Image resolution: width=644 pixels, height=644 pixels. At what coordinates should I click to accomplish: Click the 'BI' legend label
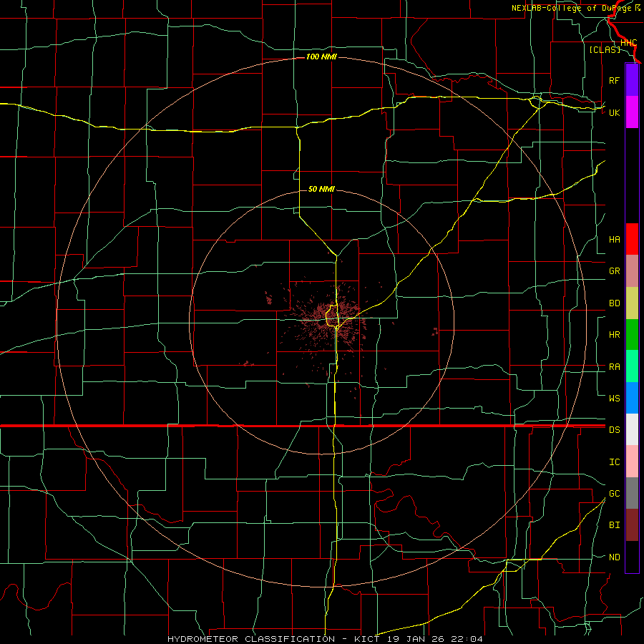click(614, 525)
